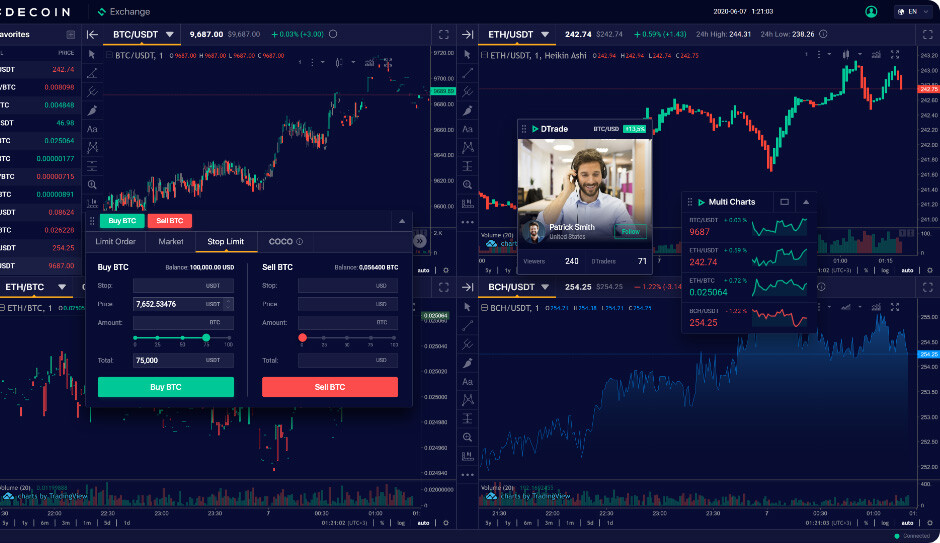Follow Patrick Smith in DTrade panel
This screenshot has width=940, height=543.
(x=630, y=231)
